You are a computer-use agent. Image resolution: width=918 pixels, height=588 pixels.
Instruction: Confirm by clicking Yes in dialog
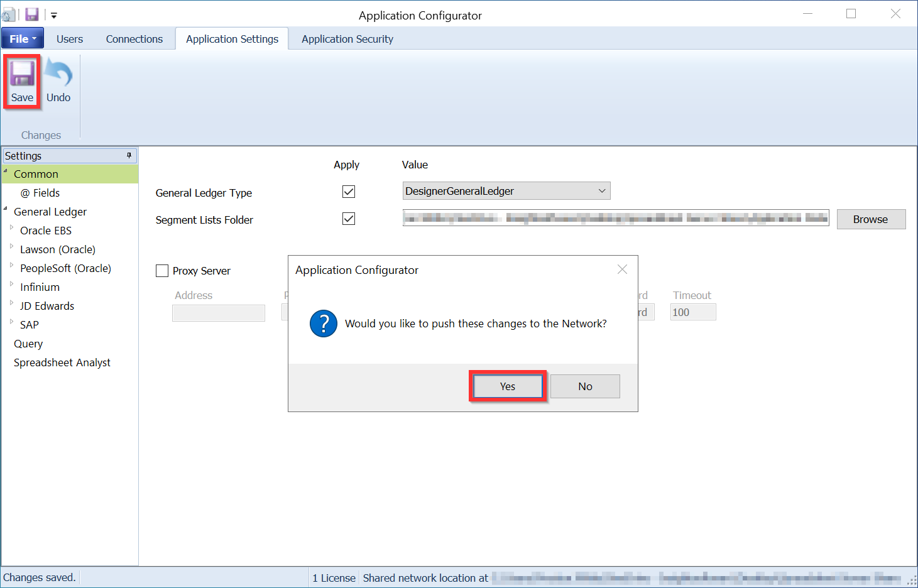508,386
